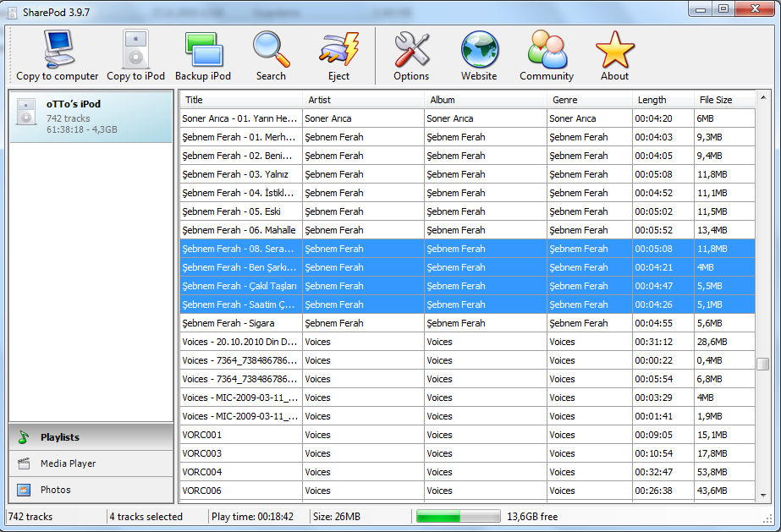
Task: Select track 'Şebnem Ferah - 05. Eski'
Action: tap(241, 211)
